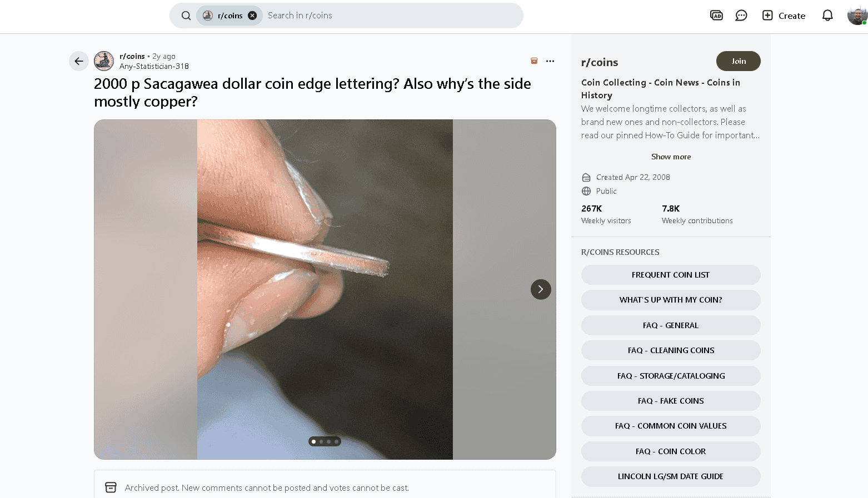The image size is (868, 498).
Task: Click the search magnifier icon
Action: [x=186, y=16]
